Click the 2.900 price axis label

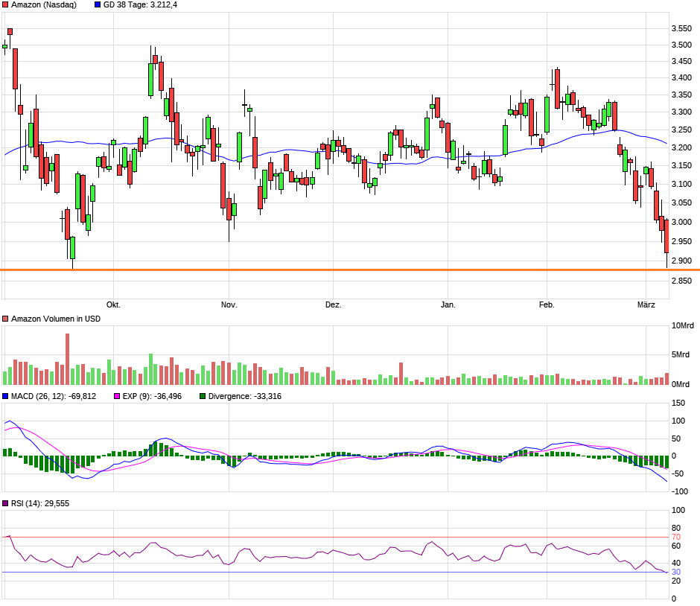pyautogui.click(x=681, y=261)
